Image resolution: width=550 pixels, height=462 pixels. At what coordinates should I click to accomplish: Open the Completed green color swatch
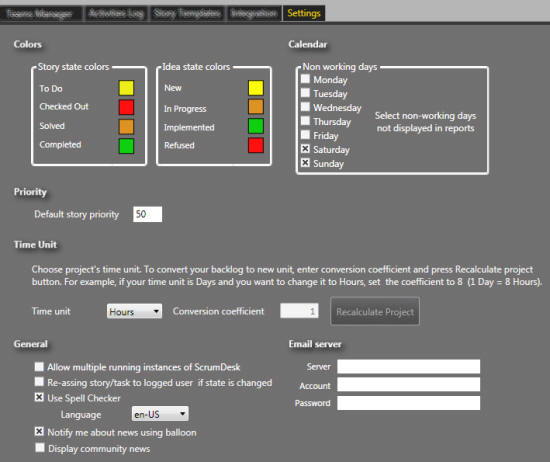point(126,146)
